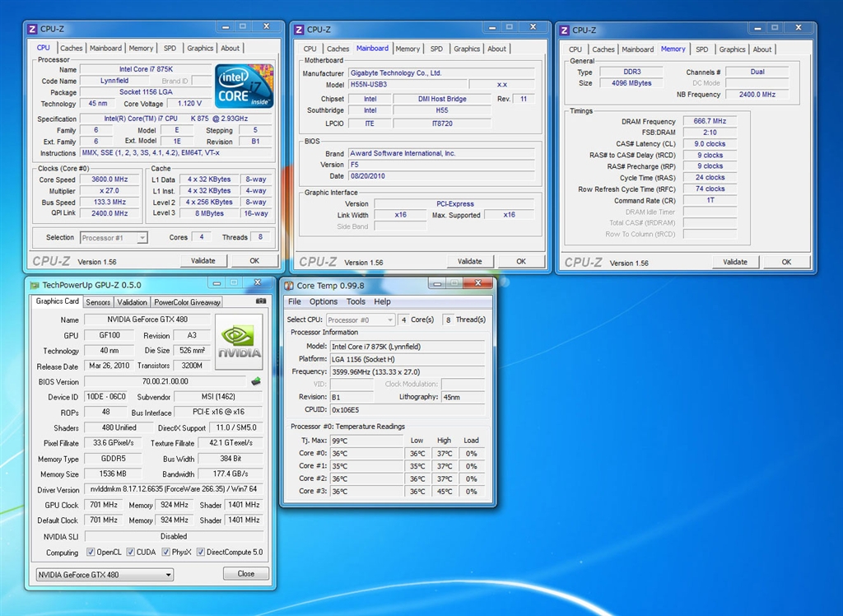Click the GPU Name field in GPU-Z
Image resolution: width=843 pixels, height=616 pixels.
click(x=147, y=320)
